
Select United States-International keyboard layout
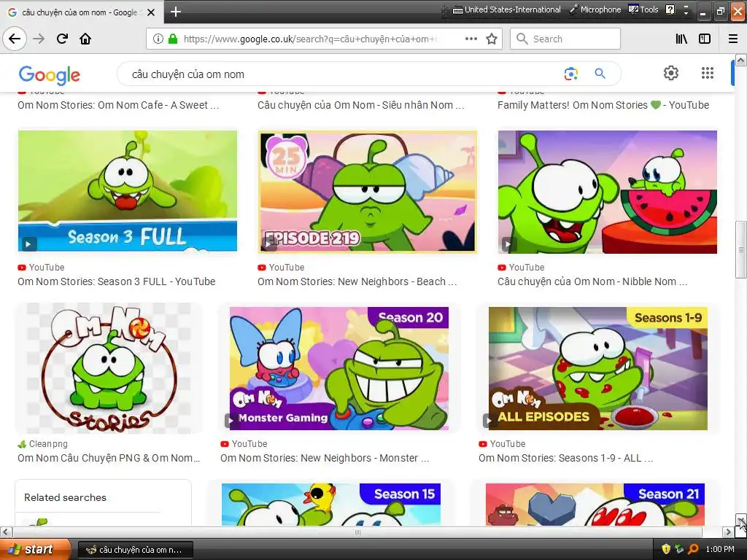(x=506, y=9)
